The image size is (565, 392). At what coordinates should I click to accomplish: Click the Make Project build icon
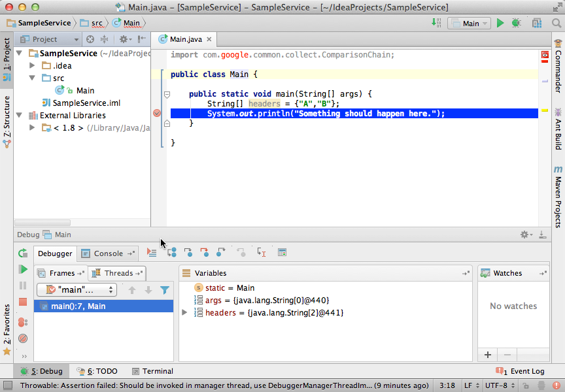click(436, 24)
